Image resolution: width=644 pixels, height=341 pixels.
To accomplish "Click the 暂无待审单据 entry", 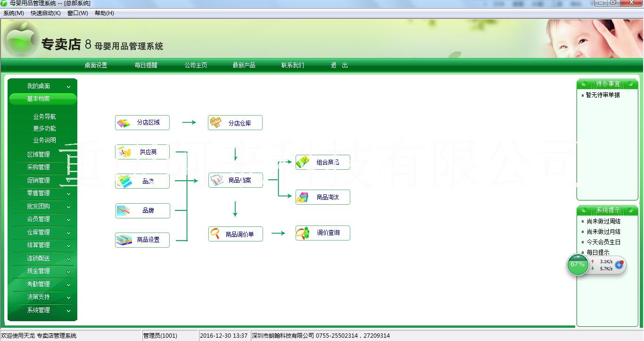I will click(603, 95).
